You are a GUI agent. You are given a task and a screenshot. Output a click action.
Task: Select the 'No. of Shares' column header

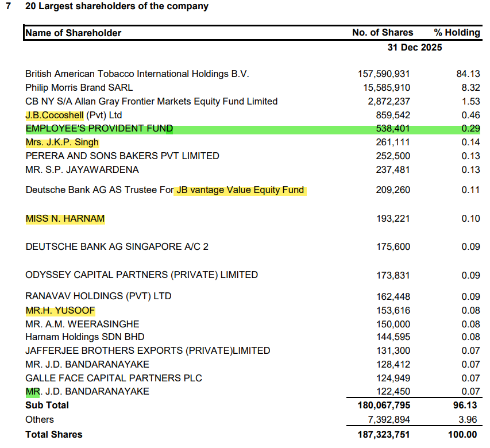[383, 33]
